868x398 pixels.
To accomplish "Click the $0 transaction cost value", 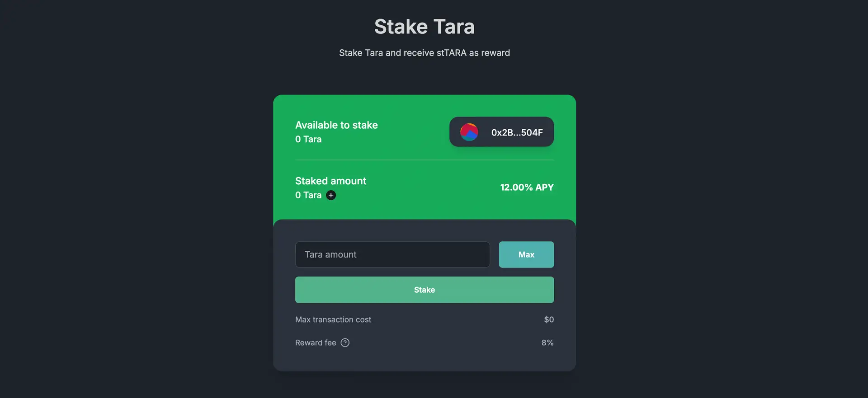I will [549, 319].
